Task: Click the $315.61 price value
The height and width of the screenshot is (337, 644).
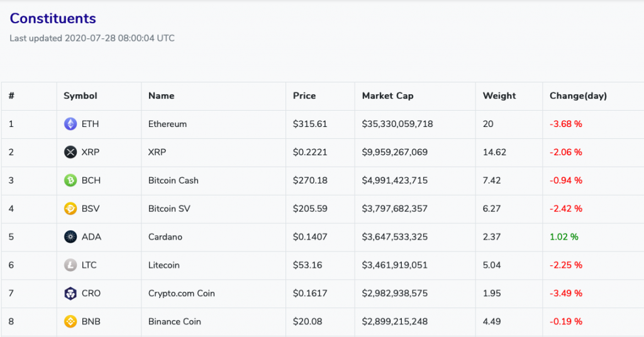Action: (x=310, y=124)
